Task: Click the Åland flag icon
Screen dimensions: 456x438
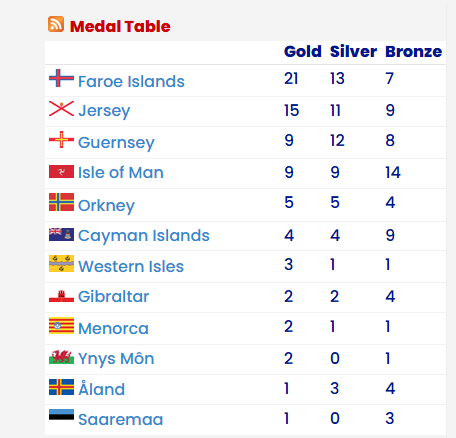Action: [61, 387]
